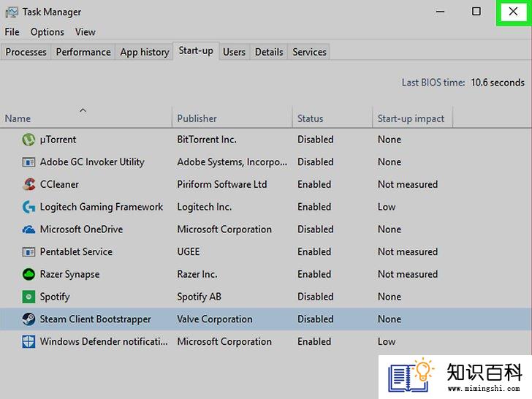Click the Steam Client Bootstrapper icon
This screenshot has height=399, width=532.
28,319
